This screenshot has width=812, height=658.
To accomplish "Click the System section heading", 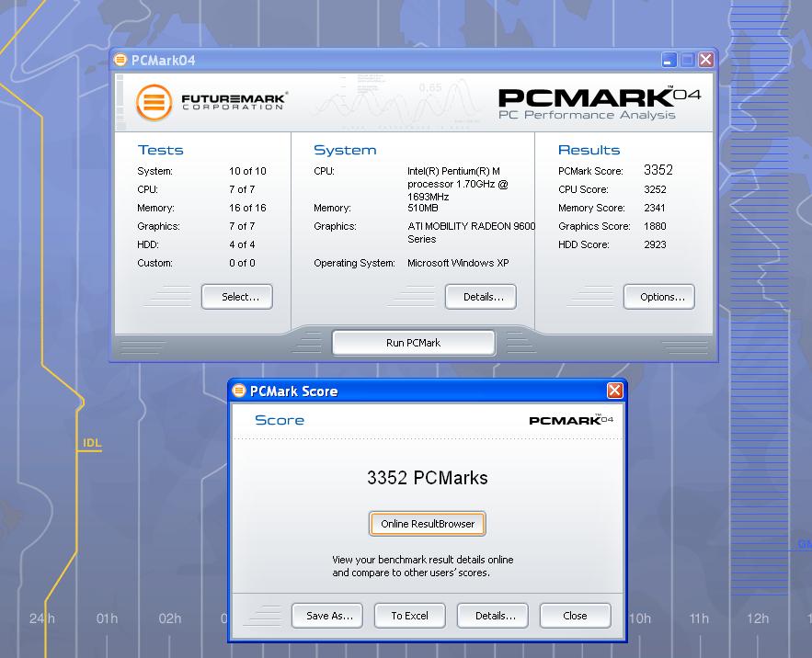I will click(x=345, y=150).
